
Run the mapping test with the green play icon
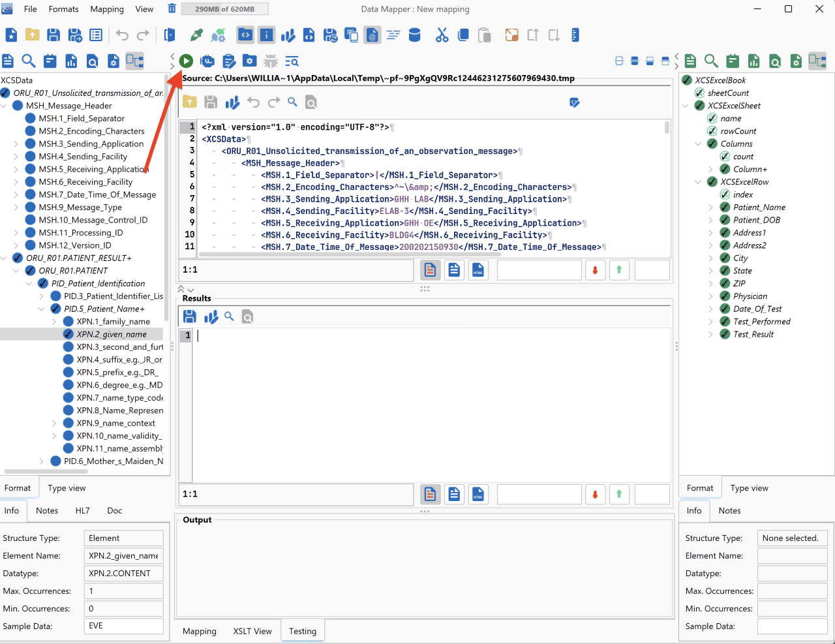186,61
